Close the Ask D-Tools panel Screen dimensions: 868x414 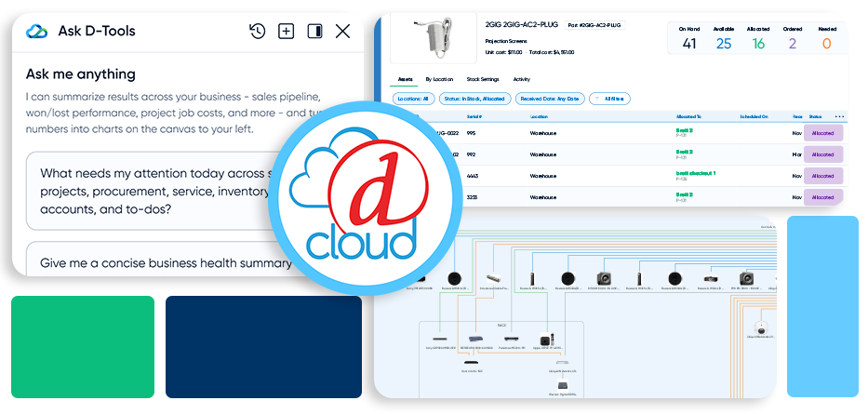[x=343, y=31]
